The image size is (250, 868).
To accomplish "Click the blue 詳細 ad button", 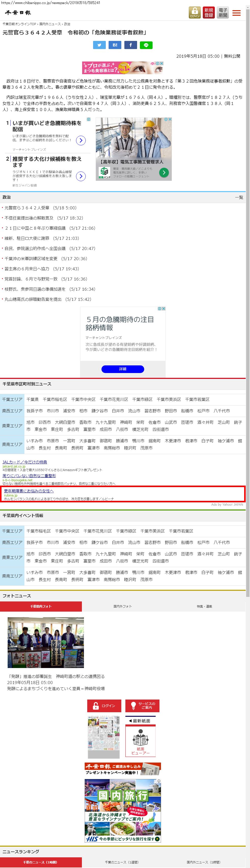I will pos(123,369).
